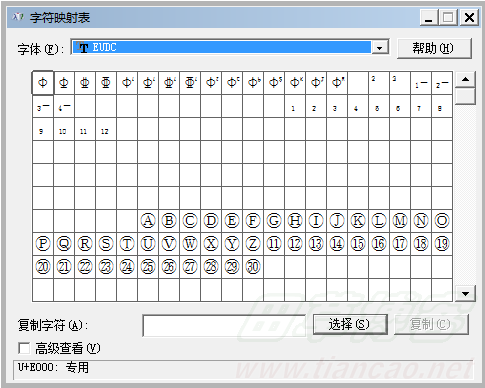This screenshot has width=485, height=388.
Task: Click scrollbar down arrow of character grid
Action: [x=465, y=294]
